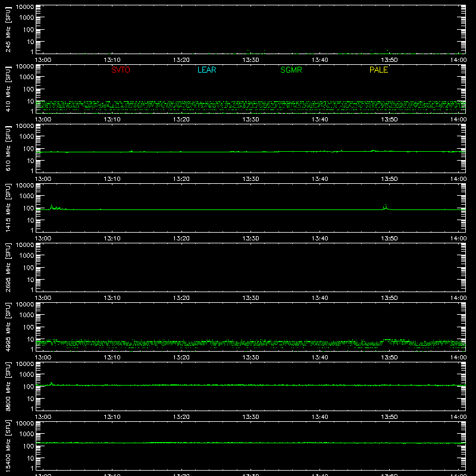Click 13:50 tick under the 610 MHz plot
This screenshot has width=476, height=476.
[x=389, y=179]
